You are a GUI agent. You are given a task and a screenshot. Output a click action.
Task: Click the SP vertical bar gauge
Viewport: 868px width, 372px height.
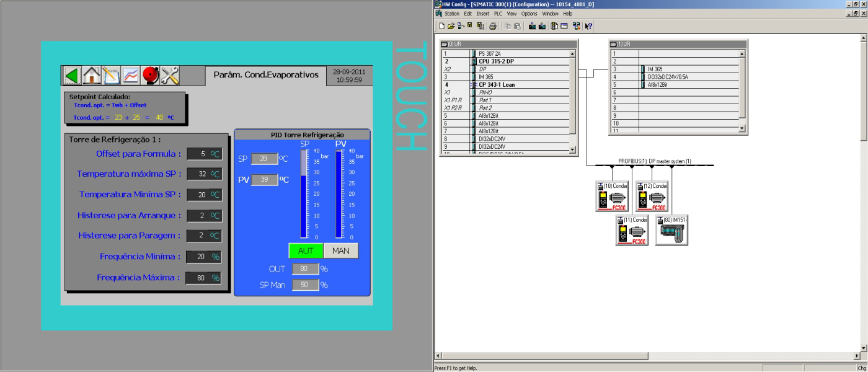coord(304,194)
